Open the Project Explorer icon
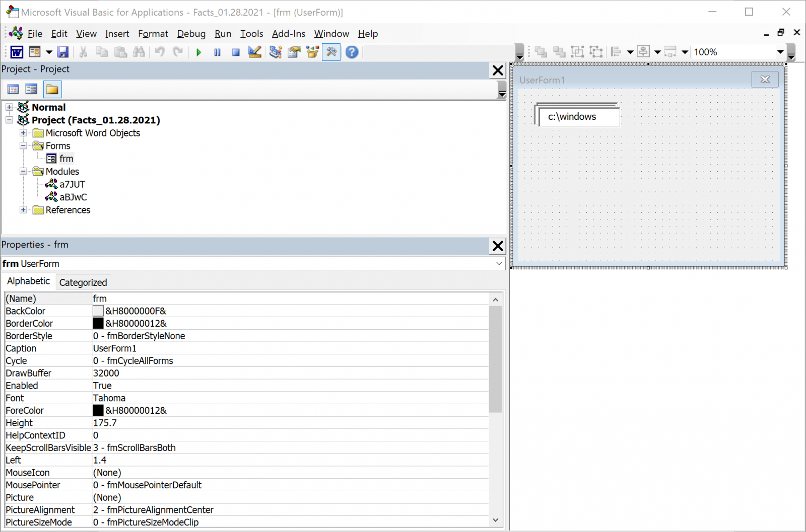Screen dimensions: 806x532 (275, 52)
